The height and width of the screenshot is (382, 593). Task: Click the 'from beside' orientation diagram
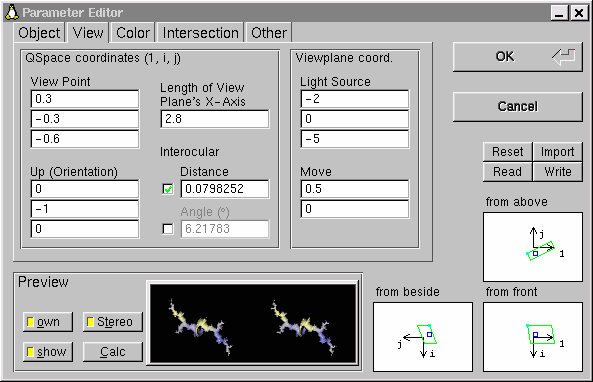pos(423,337)
